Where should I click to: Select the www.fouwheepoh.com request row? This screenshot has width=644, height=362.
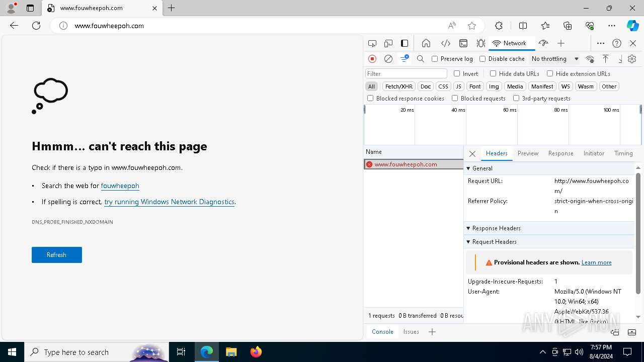click(x=414, y=164)
